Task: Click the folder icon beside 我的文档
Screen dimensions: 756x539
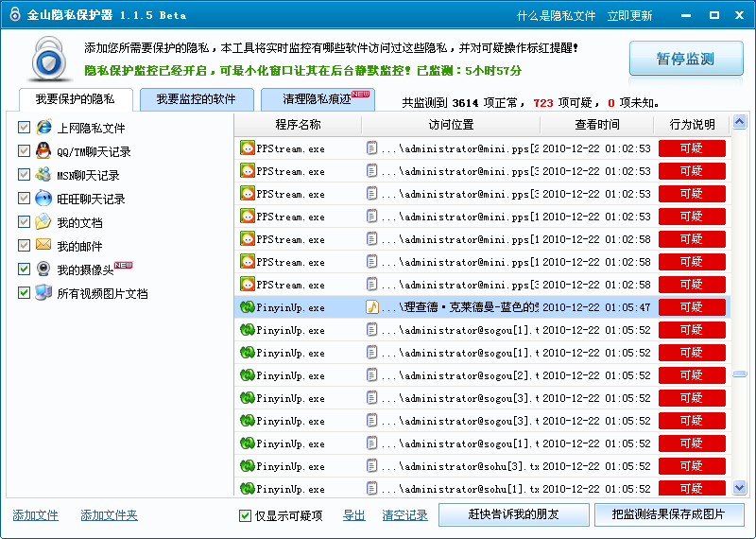Action: click(43, 221)
